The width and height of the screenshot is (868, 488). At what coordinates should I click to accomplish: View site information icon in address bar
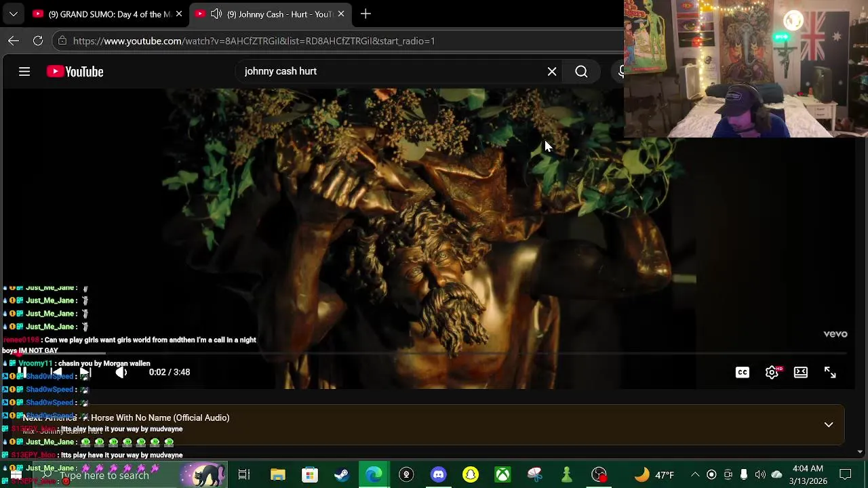coord(62,41)
